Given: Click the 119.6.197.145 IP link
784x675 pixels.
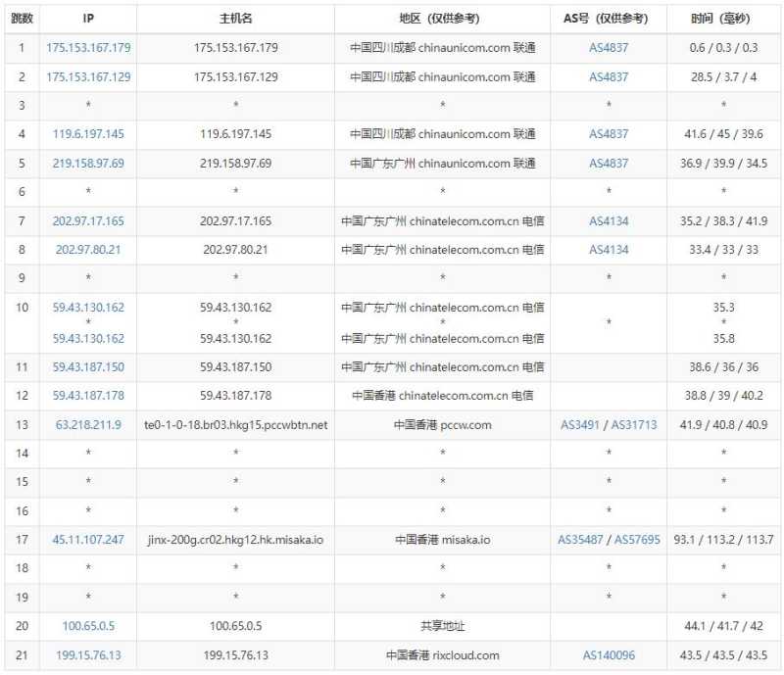Looking at the screenshot, I should pos(88,134).
